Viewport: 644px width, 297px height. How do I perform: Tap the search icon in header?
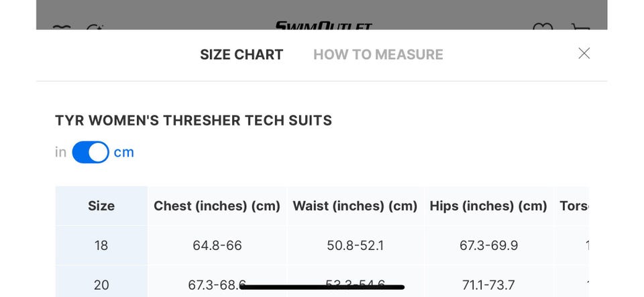[94, 27]
